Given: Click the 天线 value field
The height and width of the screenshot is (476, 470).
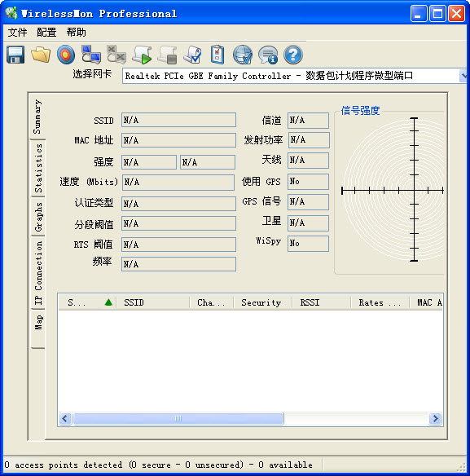Looking at the screenshot, I should (308, 161).
